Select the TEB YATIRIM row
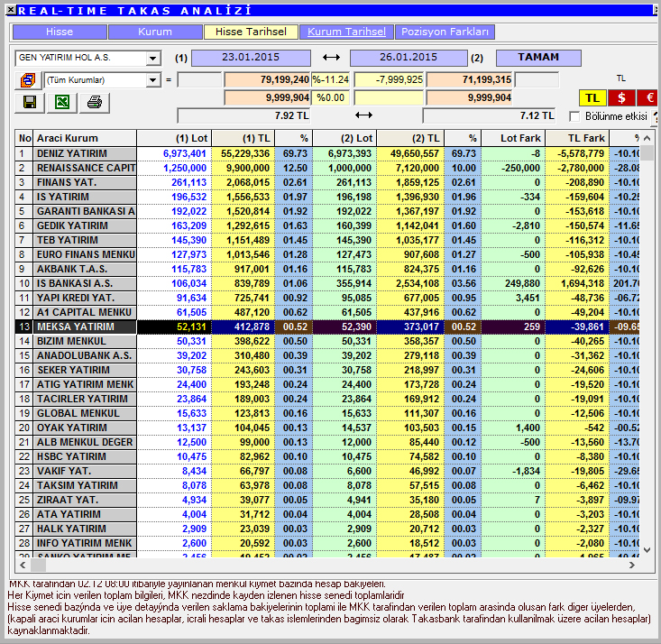661x644 pixels. (327, 240)
